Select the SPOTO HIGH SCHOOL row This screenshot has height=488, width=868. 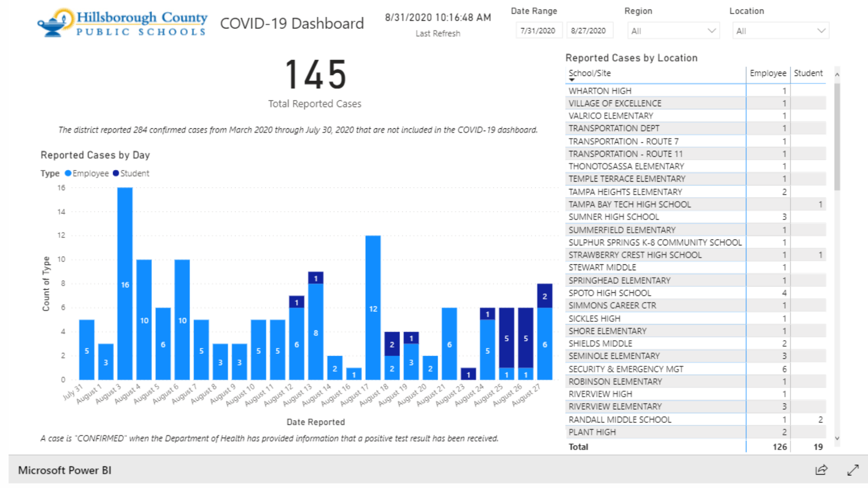[609, 293]
